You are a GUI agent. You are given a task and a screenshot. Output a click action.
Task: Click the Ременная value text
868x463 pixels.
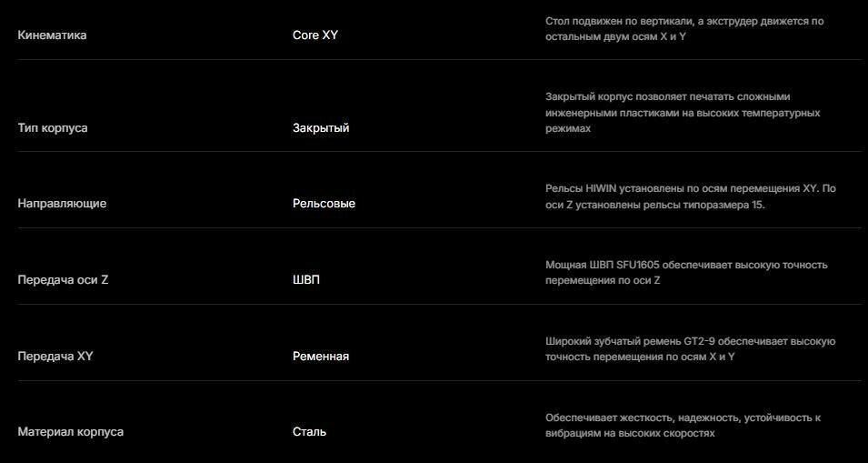(321, 356)
